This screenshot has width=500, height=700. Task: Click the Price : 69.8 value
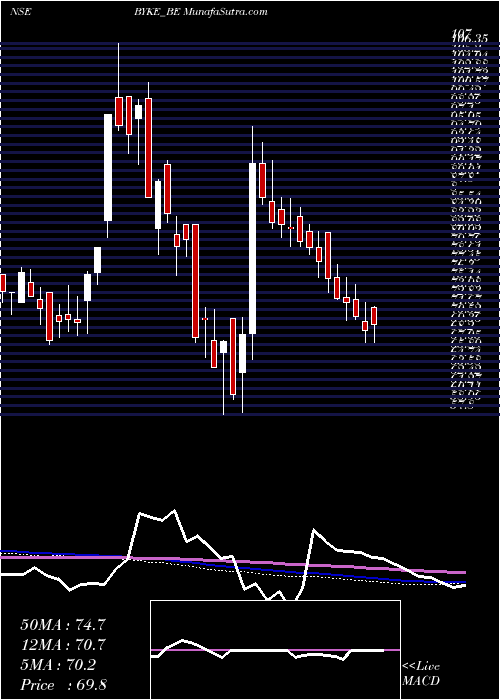tap(63, 685)
